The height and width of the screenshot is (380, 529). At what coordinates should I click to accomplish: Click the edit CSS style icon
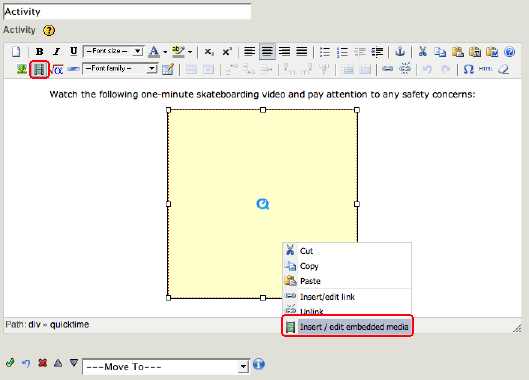(x=168, y=70)
